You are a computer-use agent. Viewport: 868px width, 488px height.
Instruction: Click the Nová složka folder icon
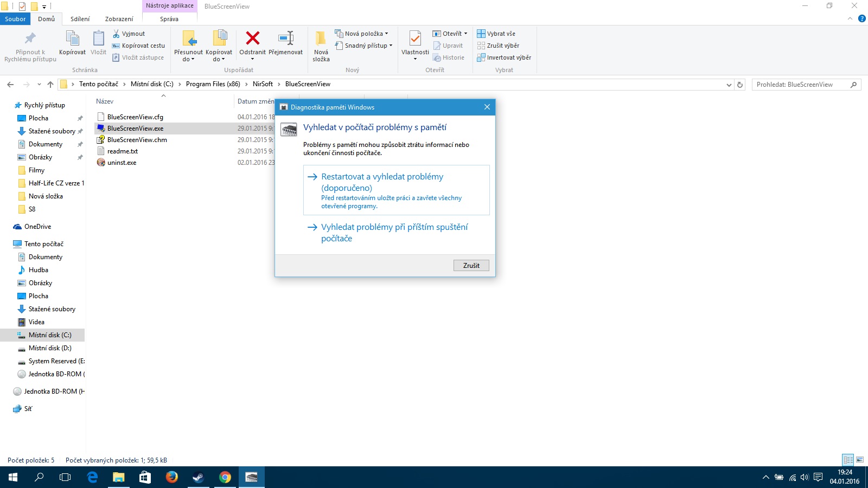click(321, 38)
